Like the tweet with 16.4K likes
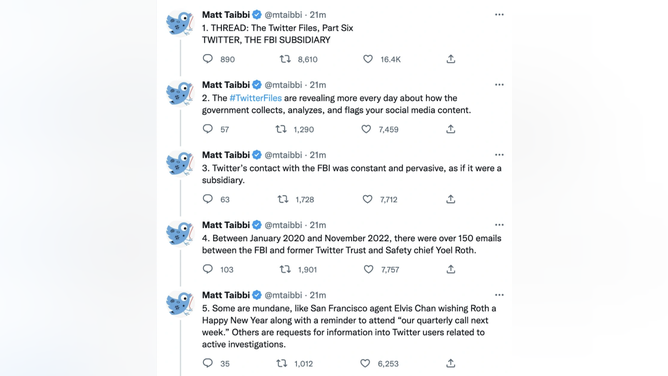This screenshot has height=376, width=668. pos(368,59)
